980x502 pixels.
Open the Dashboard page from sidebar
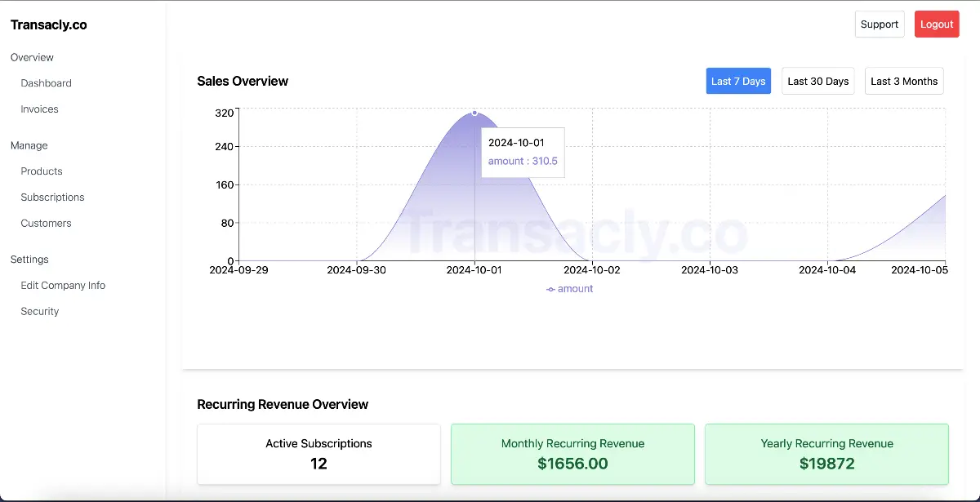click(x=46, y=83)
